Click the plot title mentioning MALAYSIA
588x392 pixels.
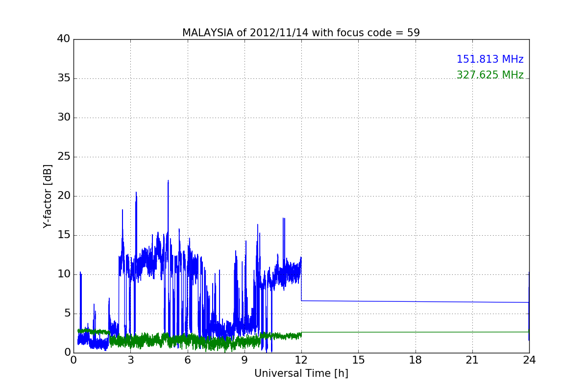pyautogui.click(x=301, y=33)
